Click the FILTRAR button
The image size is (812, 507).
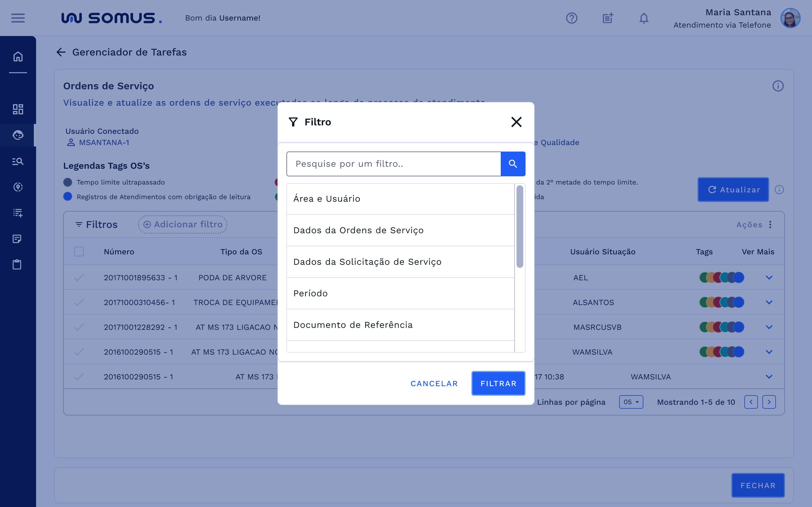[x=498, y=383]
